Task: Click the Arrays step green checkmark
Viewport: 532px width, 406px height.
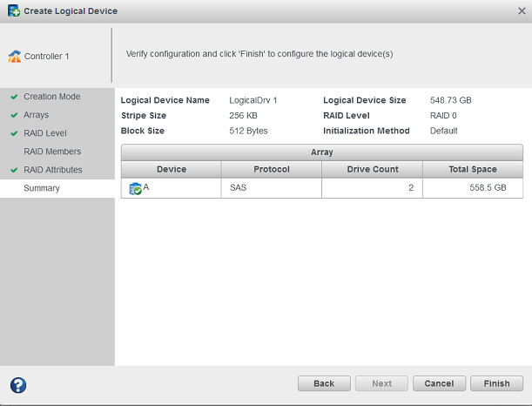Action: tap(14, 115)
